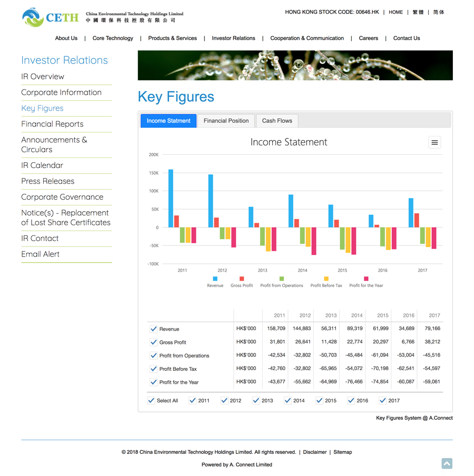This screenshot has width=474, height=476.
Task: Open Core Technology menu
Action: tap(113, 38)
